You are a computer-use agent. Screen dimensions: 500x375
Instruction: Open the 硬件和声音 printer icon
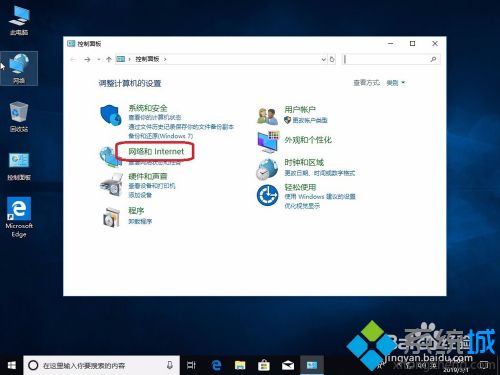click(x=112, y=184)
